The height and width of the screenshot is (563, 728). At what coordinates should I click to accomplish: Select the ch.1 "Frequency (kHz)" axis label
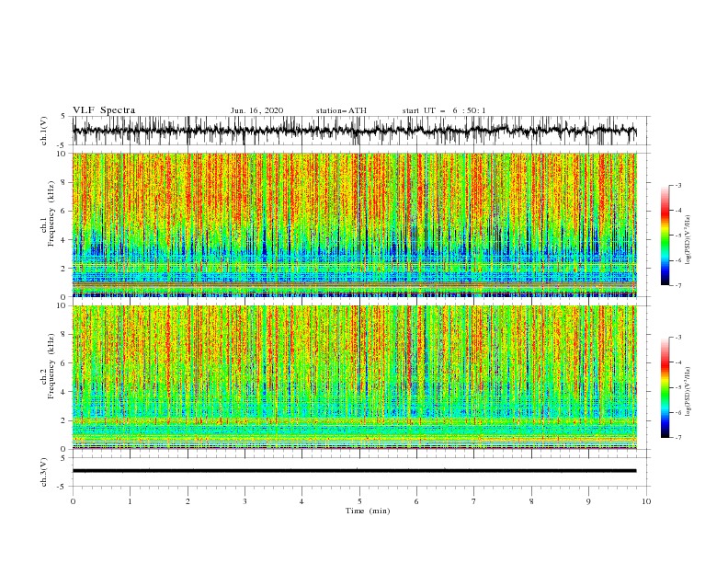[51, 213]
